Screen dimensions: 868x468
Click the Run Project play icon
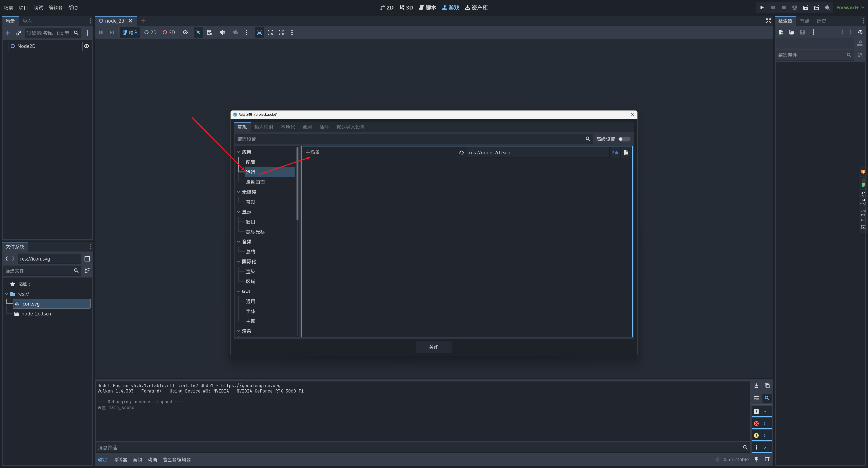[x=762, y=7]
